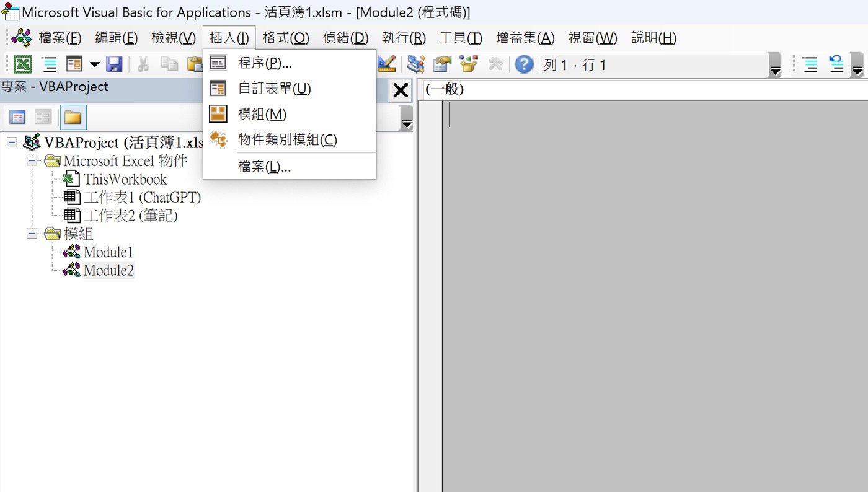Choose 模組(M) from the Insert menu
868x492 pixels.
(262, 115)
